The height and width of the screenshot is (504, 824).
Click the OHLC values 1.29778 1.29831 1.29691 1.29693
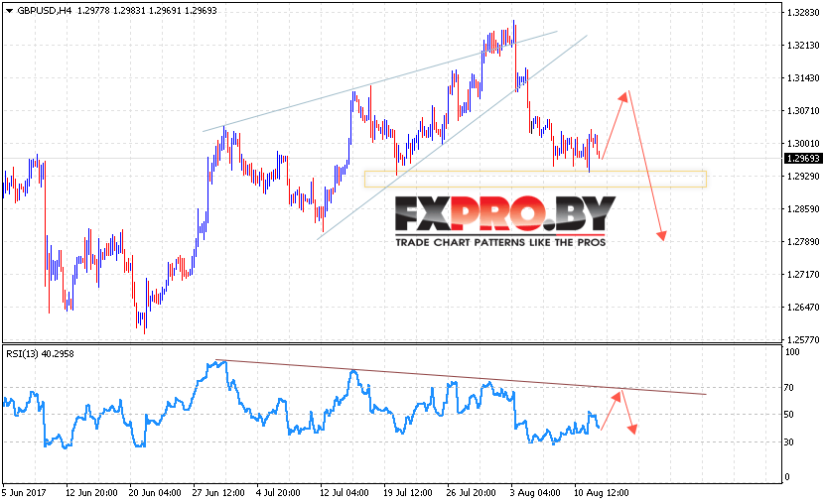[147, 11]
